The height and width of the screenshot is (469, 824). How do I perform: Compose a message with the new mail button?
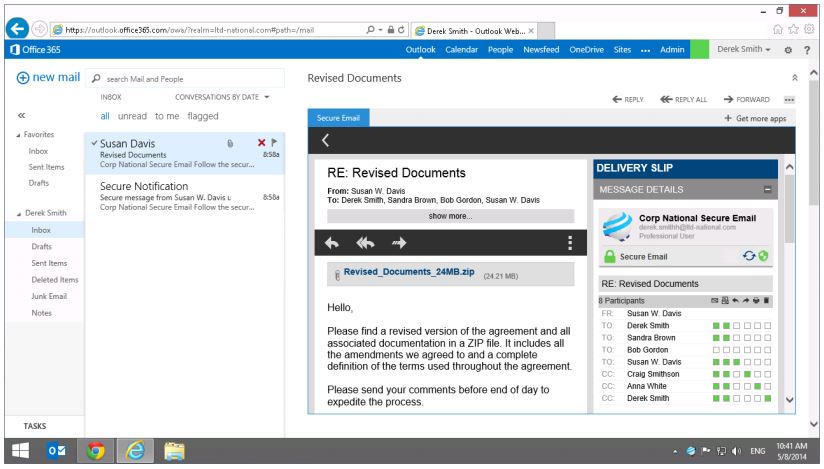point(48,77)
